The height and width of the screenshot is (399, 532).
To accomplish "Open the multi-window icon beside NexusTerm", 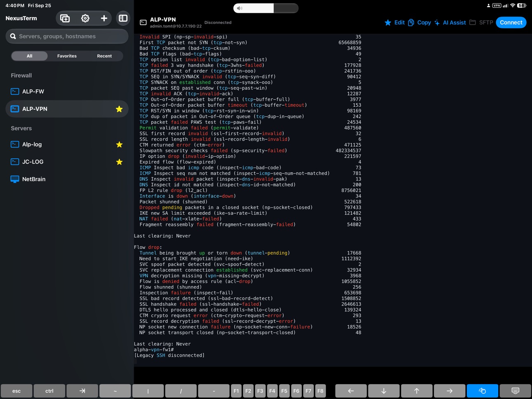I will (x=65, y=18).
